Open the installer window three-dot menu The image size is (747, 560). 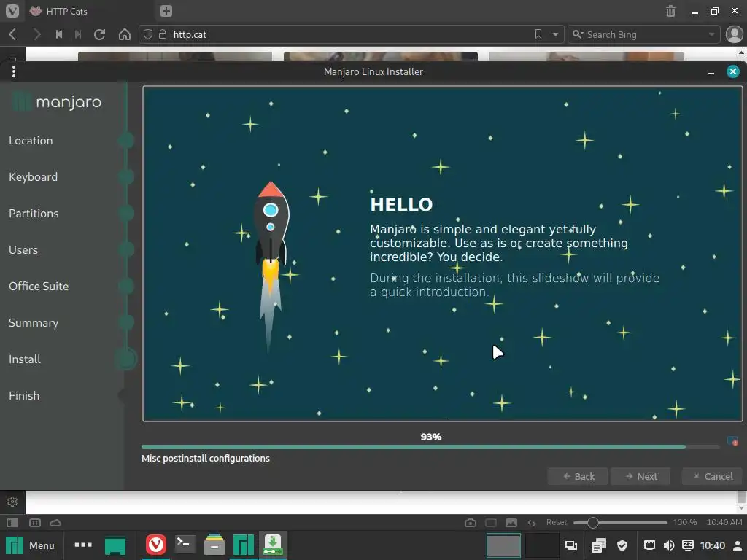click(x=14, y=71)
